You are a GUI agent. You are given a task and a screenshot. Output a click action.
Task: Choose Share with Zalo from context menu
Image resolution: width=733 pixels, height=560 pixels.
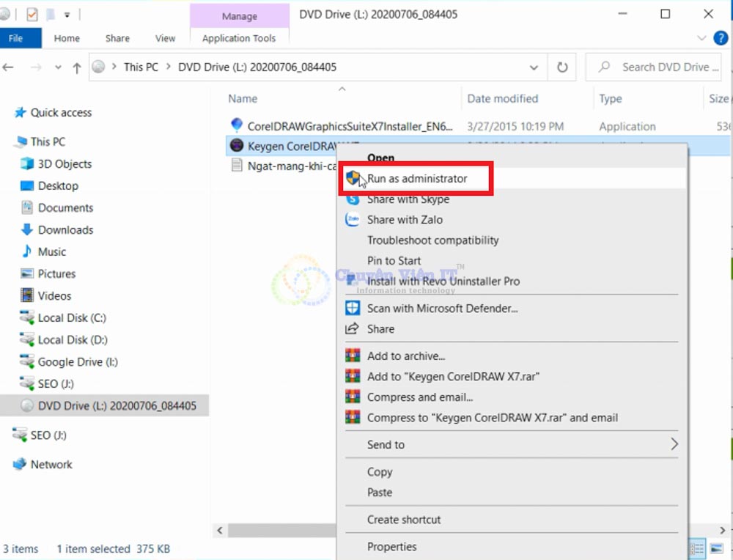click(x=405, y=219)
